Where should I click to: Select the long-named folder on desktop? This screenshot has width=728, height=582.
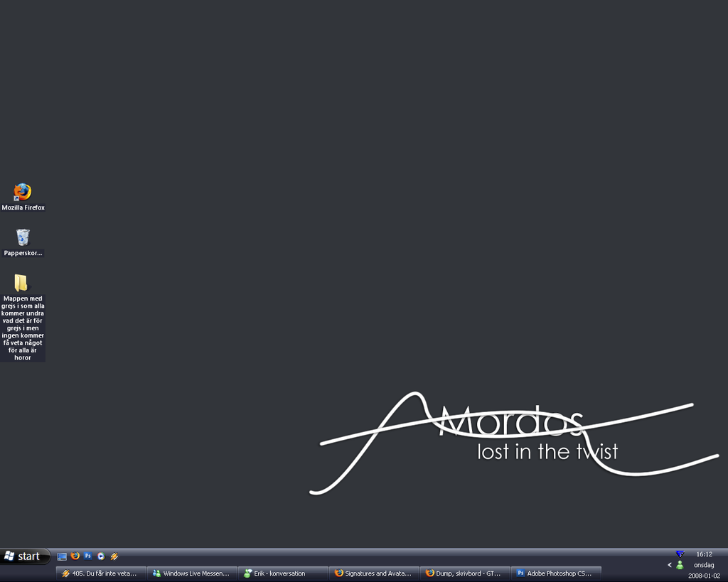click(x=21, y=283)
